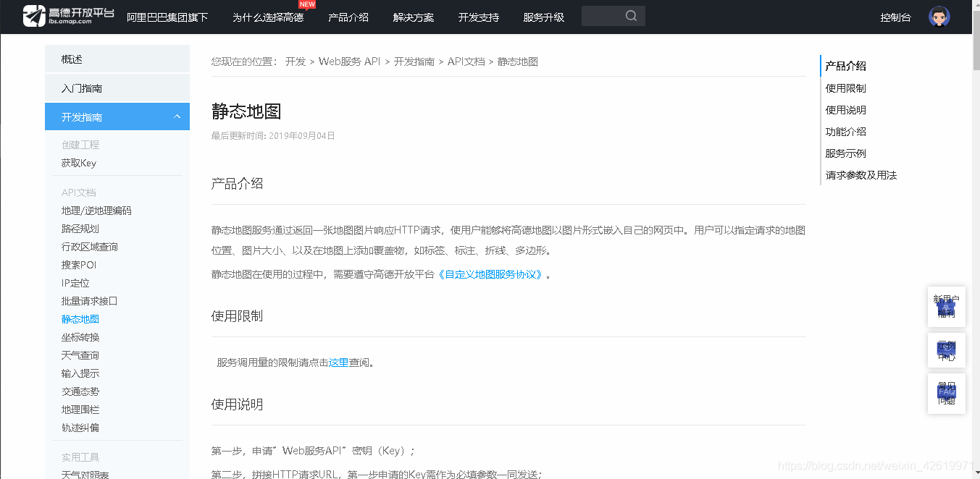Viewport: 980px width, 479px height.
Task: Open the 服务升级 menu
Action: 544,17
